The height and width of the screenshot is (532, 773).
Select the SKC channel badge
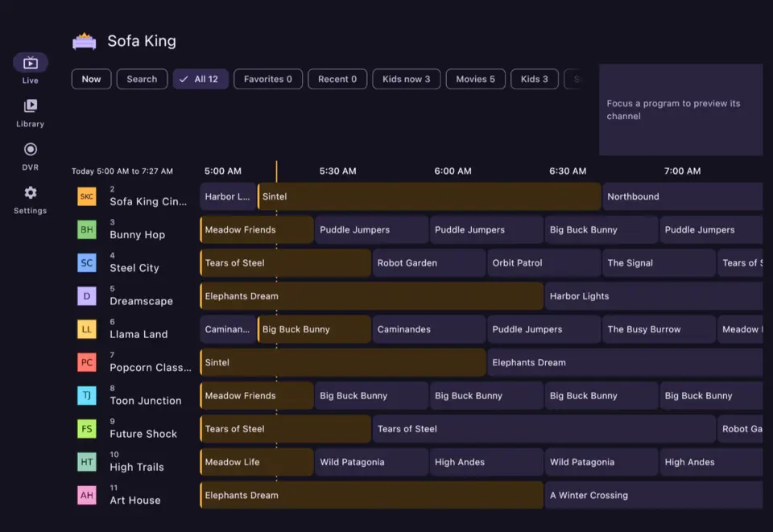[87, 196]
